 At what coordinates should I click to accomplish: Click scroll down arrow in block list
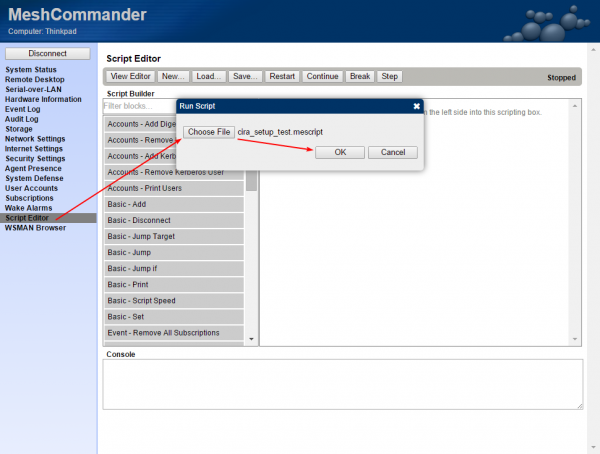(252, 339)
